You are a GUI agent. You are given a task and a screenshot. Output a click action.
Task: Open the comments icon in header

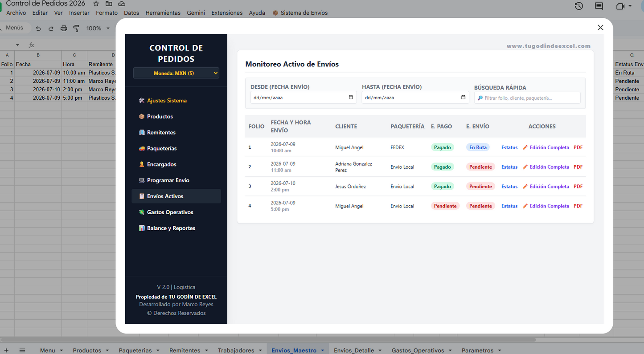(x=599, y=6)
